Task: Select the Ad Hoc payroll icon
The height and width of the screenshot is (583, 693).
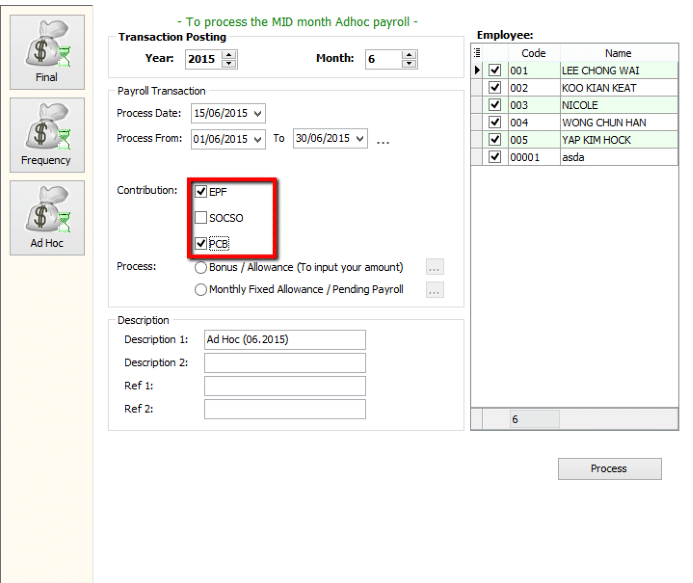Action: (x=47, y=217)
